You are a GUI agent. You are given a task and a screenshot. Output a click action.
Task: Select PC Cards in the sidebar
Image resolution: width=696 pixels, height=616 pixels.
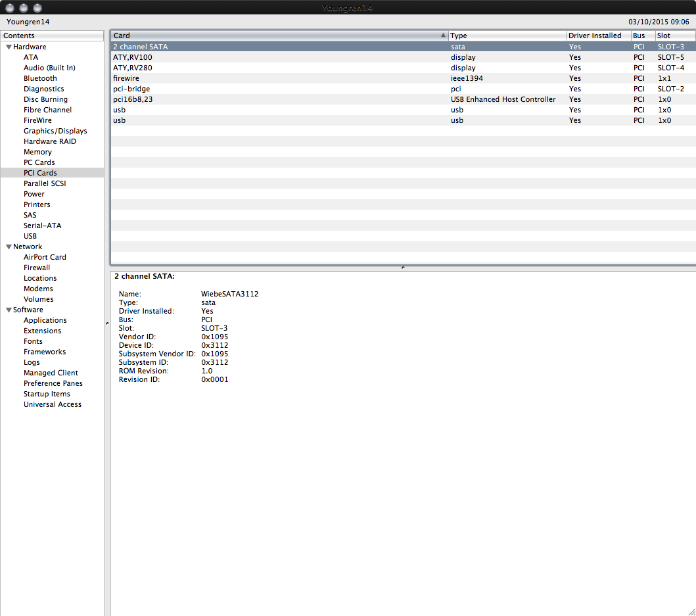39,162
